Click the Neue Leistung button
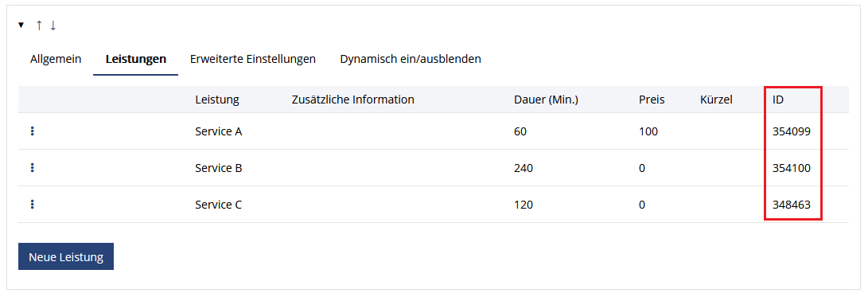Screen dimensions: 868x297 [x=66, y=256]
